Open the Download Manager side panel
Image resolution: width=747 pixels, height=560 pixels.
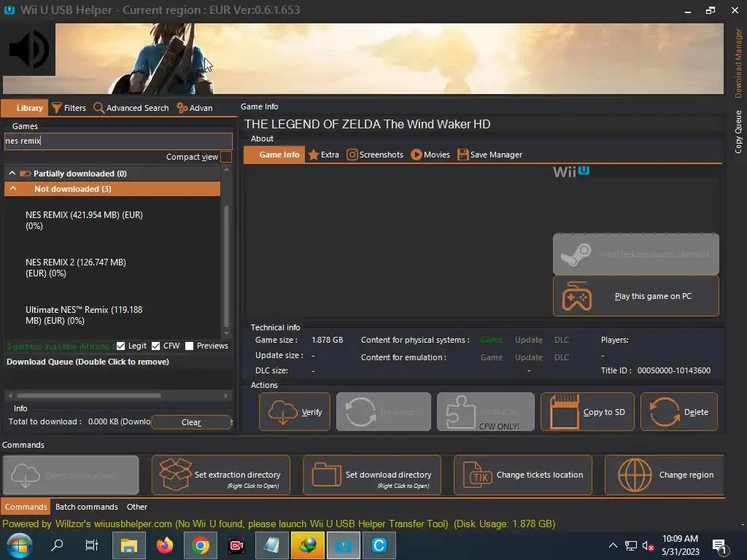coord(738,63)
